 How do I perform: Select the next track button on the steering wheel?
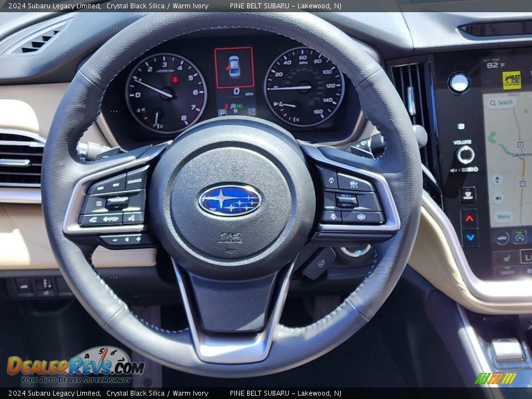tap(116, 184)
